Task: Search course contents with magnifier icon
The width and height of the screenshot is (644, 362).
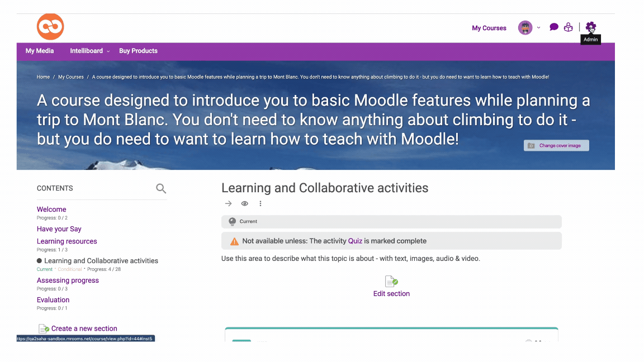Action: pos(161,188)
